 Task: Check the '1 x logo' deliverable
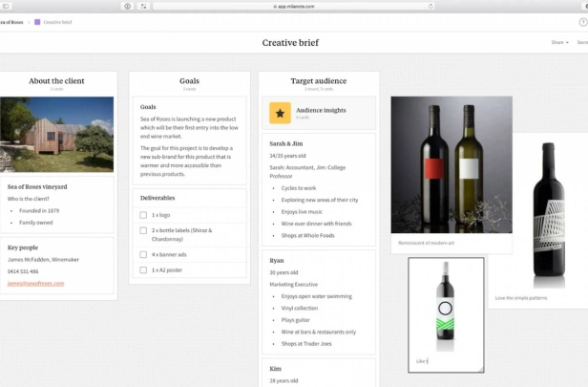143,215
